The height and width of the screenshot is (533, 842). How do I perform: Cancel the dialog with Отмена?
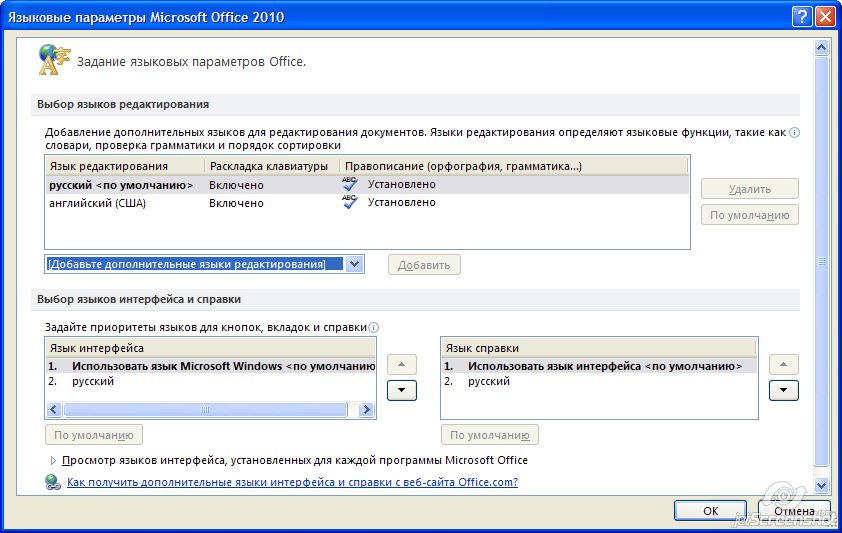tap(794, 510)
